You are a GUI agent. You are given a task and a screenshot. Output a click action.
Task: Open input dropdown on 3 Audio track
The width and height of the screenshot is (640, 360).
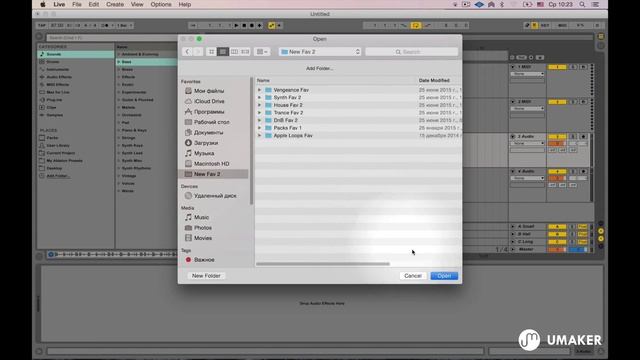pos(528,143)
